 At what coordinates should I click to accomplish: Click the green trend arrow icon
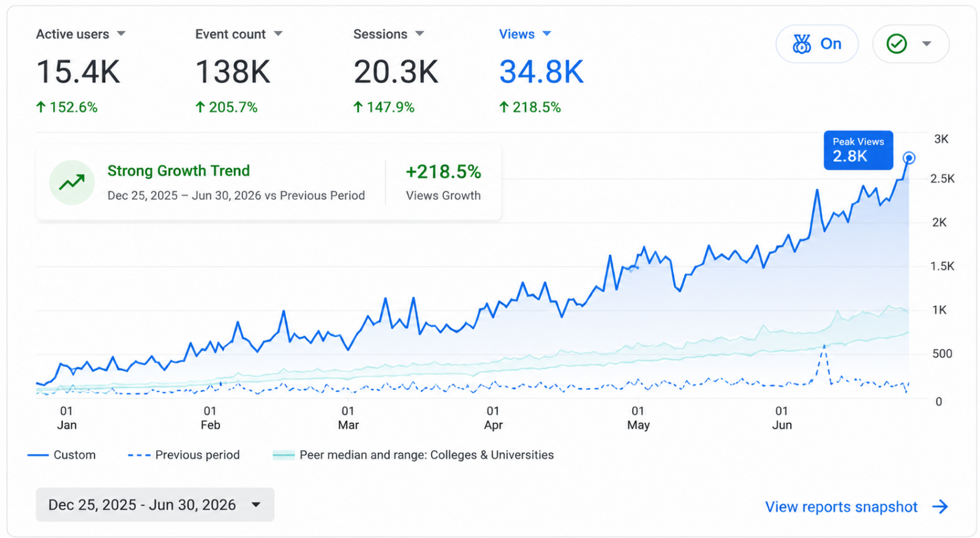click(72, 182)
